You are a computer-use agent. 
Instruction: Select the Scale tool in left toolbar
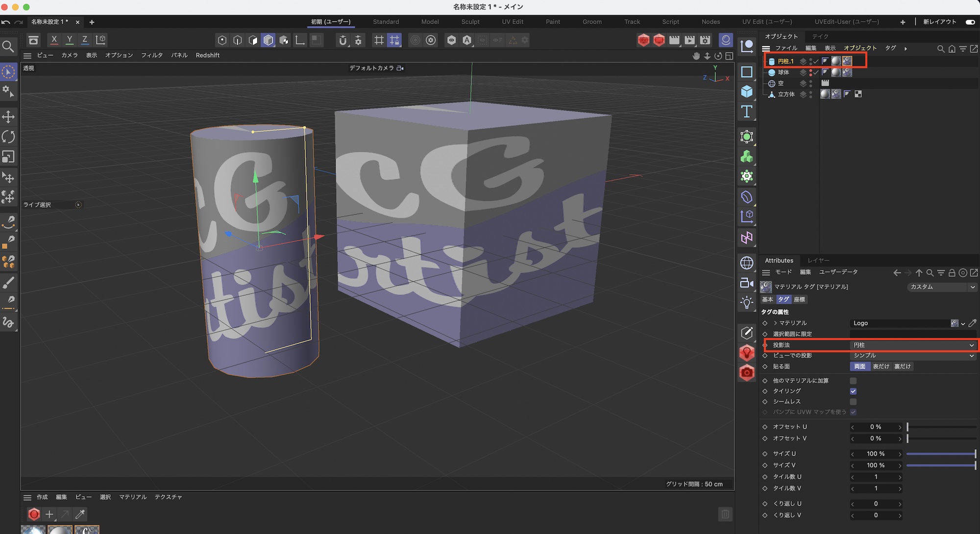[8, 157]
